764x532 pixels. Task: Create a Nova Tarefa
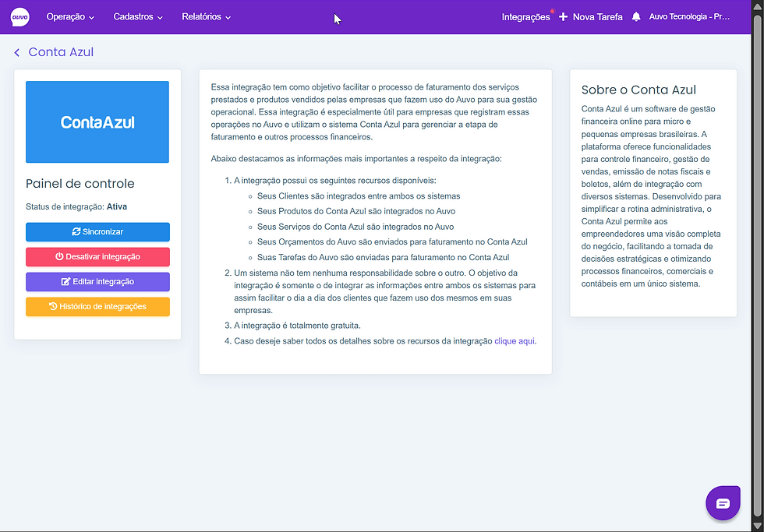point(591,17)
